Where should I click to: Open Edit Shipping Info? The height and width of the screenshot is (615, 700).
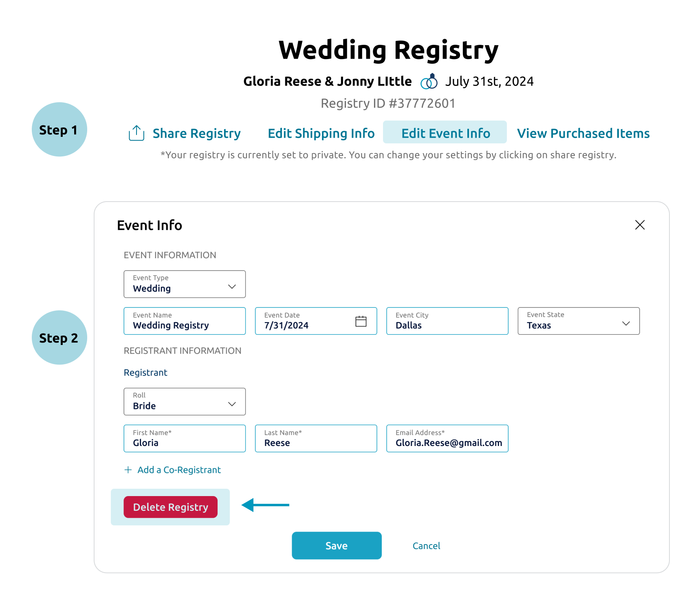click(321, 133)
